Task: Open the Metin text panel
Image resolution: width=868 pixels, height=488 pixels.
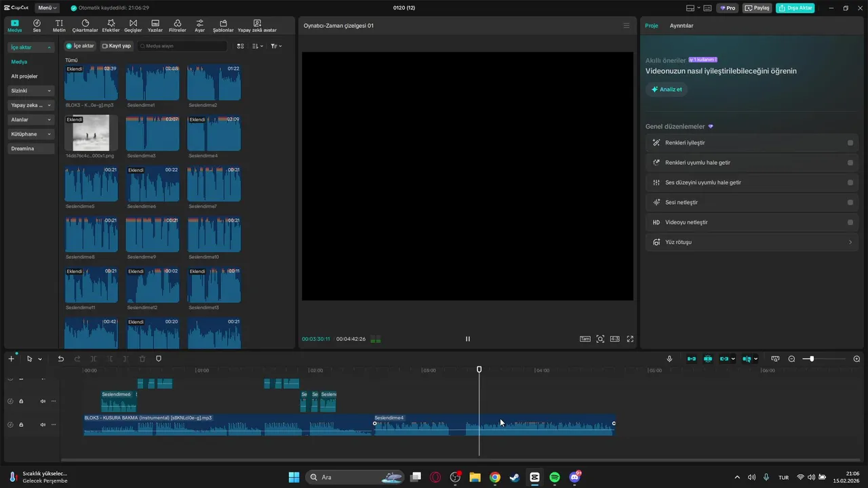Action: [59, 26]
